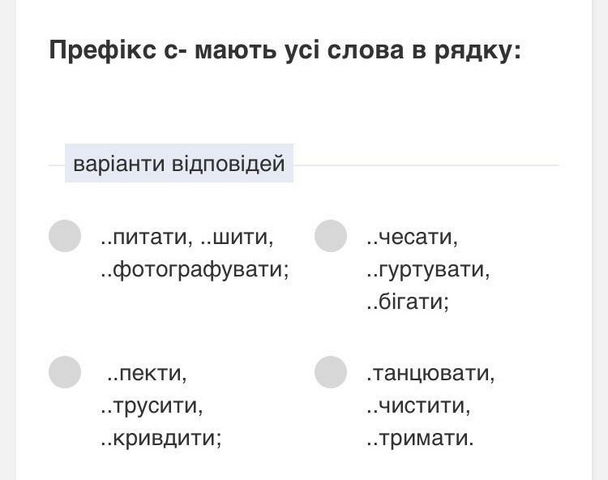Select radio button for ..питати, ..шити option

[x=65, y=236]
